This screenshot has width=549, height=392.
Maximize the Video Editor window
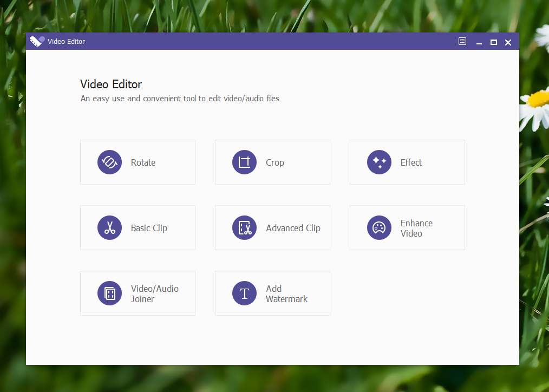click(494, 42)
